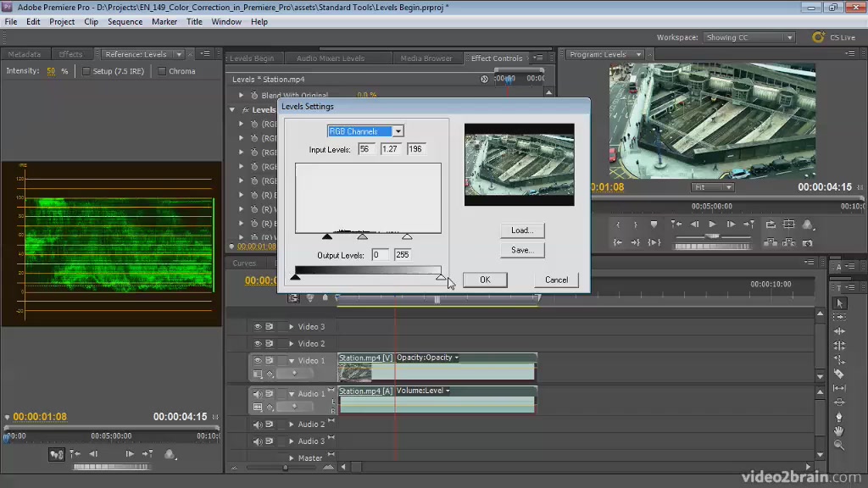Select the Rolling Edit tool

839,346
